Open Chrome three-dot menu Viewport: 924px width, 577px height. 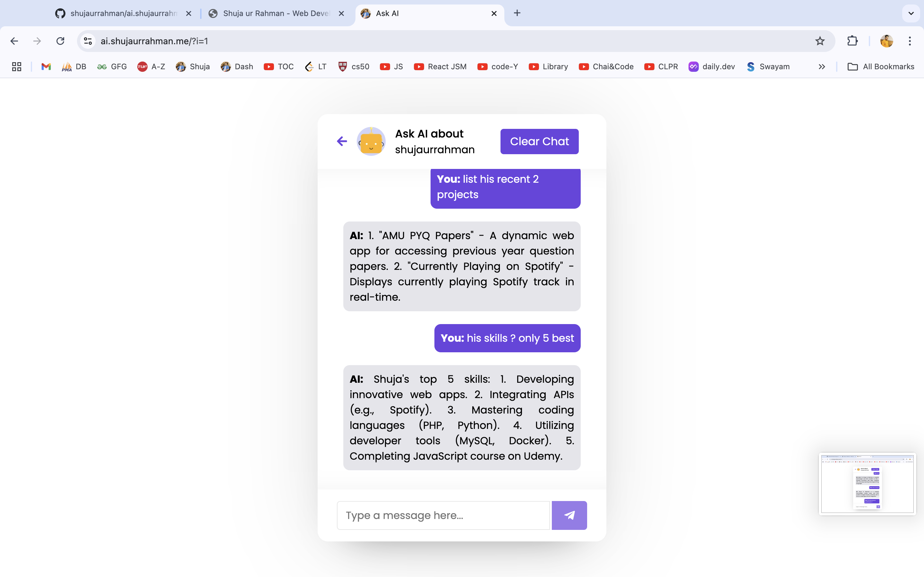click(910, 41)
